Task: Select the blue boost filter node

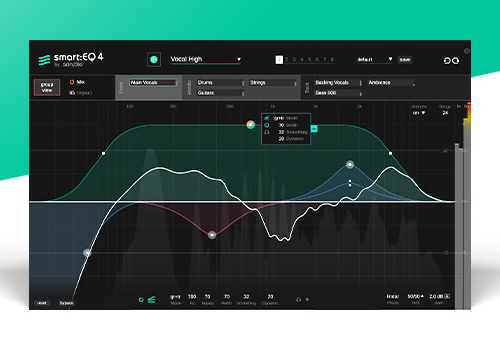Action: [350, 165]
